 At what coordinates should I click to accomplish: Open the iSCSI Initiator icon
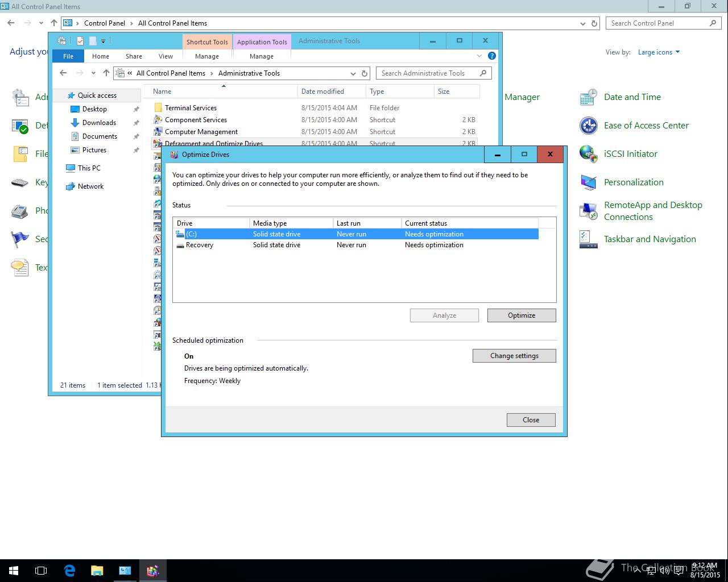(588, 154)
